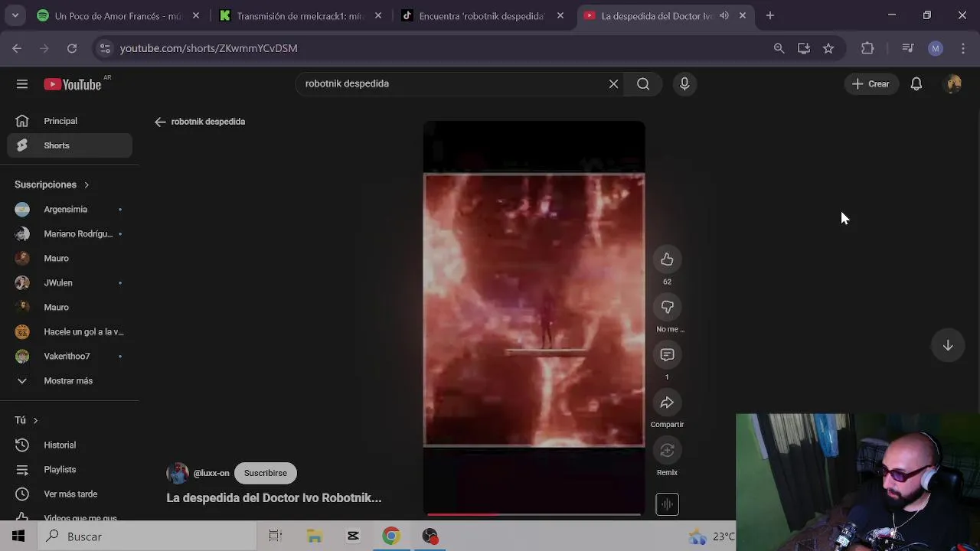Bookmark this page with the star icon
The height and width of the screenshot is (551, 980).
tap(828, 48)
